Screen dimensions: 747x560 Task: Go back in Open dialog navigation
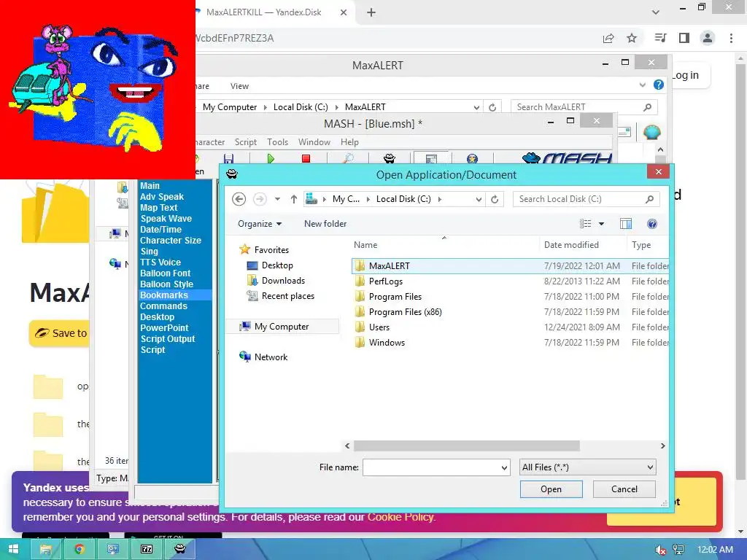click(x=239, y=199)
